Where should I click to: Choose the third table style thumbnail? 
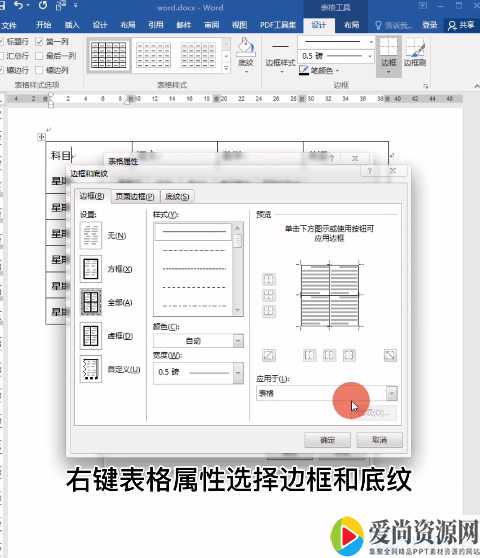click(x=198, y=56)
